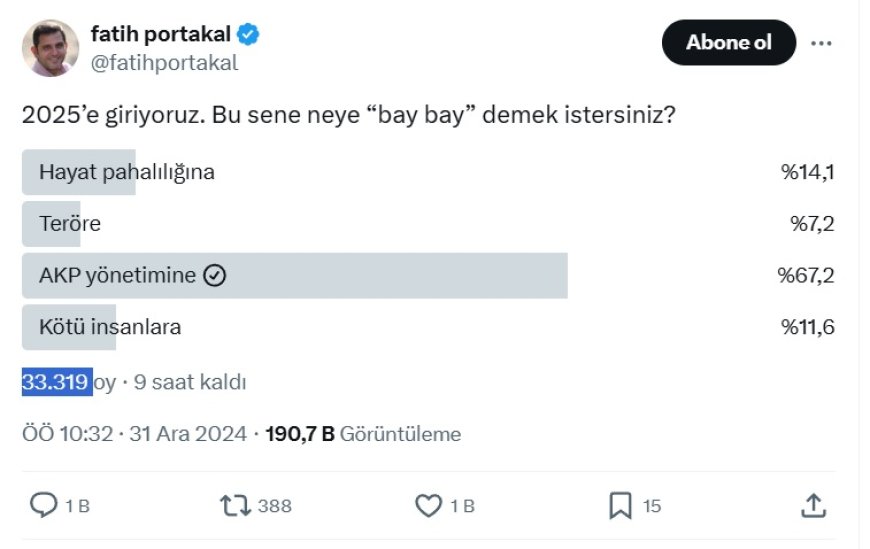
Task: Click the 190,7 B Görüntüleme count
Action: (x=363, y=434)
